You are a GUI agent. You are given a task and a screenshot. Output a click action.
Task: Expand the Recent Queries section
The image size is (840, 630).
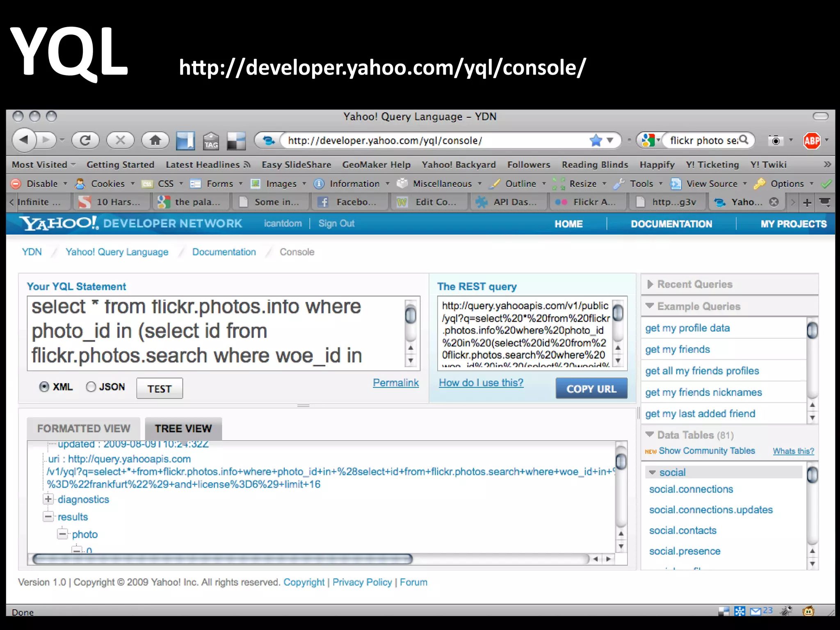click(695, 284)
